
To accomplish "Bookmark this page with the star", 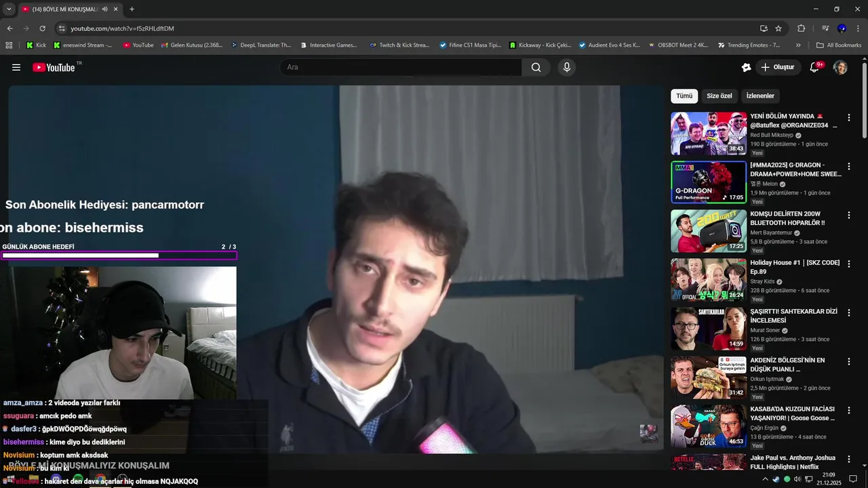I will (778, 28).
